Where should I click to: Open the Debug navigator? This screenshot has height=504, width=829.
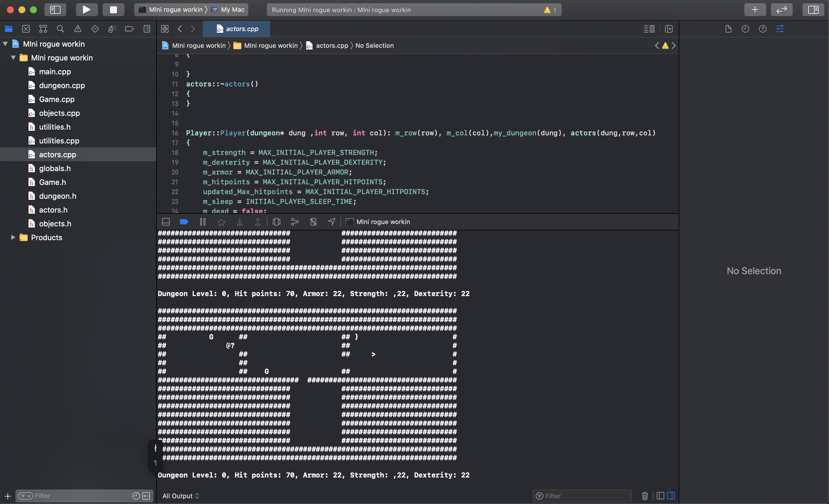pyautogui.click(x=112, y=29)
